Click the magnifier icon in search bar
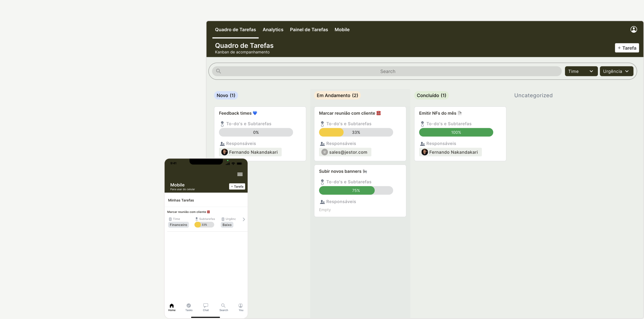644x319 pixels. pyautogui.click(x=218, y=71)
